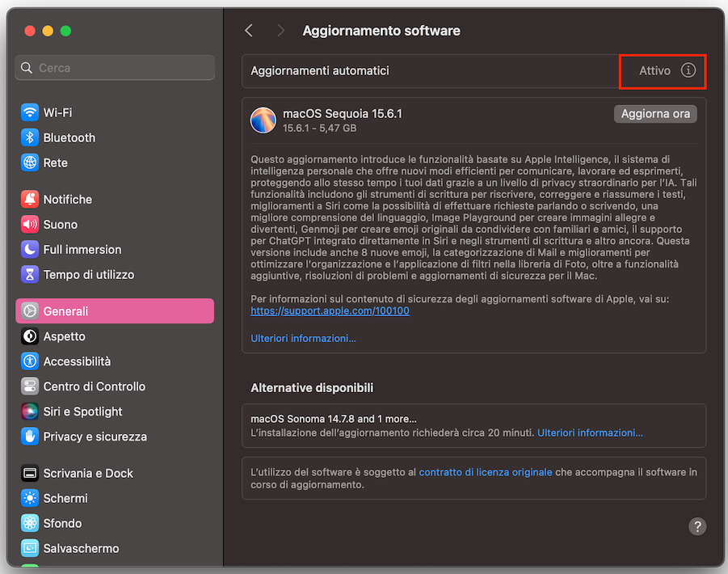Open Suono sound settings

52,224
